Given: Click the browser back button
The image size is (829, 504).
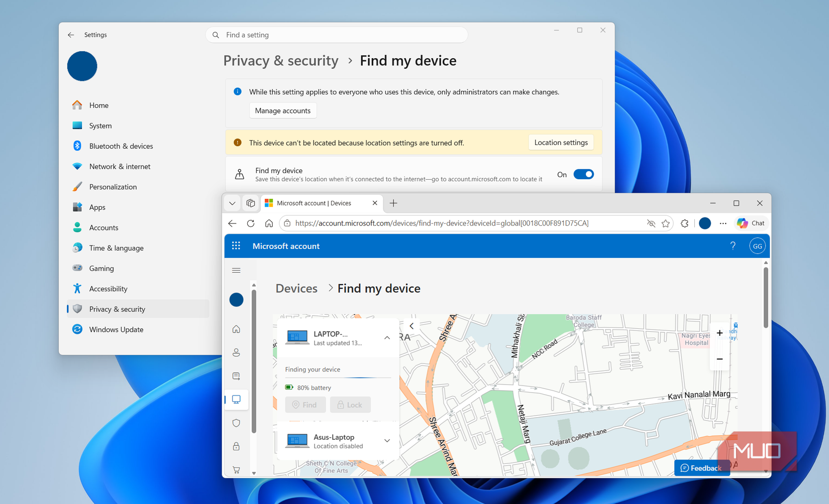Looking at the screenshot, I should click(232, 223).
